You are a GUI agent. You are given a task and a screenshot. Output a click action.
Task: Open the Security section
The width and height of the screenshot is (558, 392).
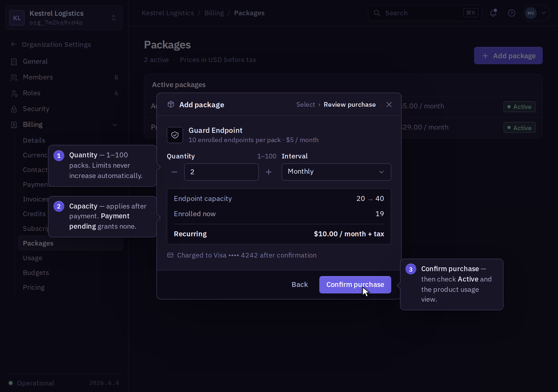[64, 109]
